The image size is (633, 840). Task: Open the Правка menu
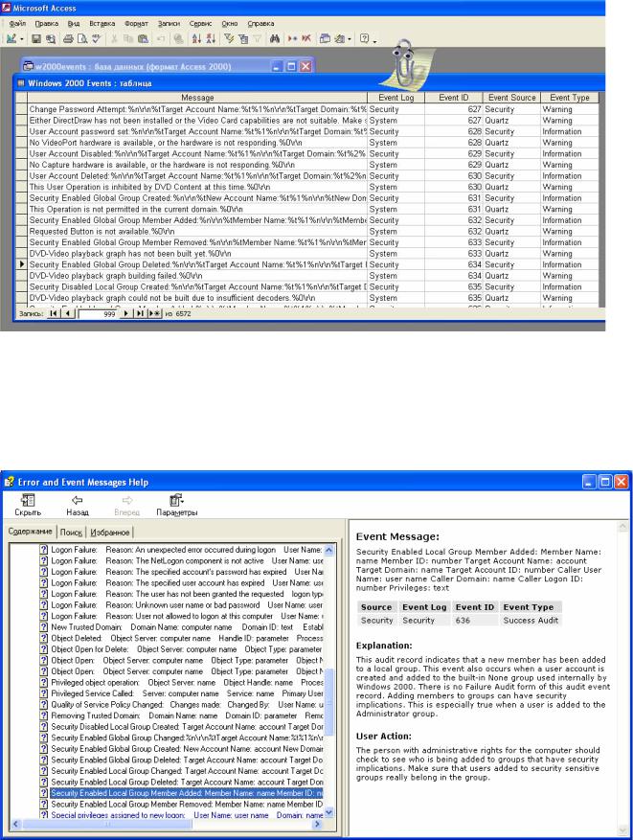(x=47, y=24)
